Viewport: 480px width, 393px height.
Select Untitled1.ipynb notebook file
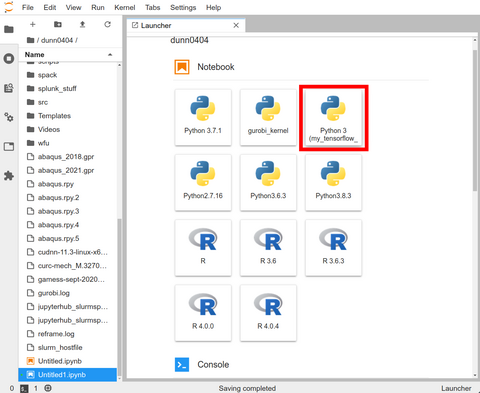[68, 375]
